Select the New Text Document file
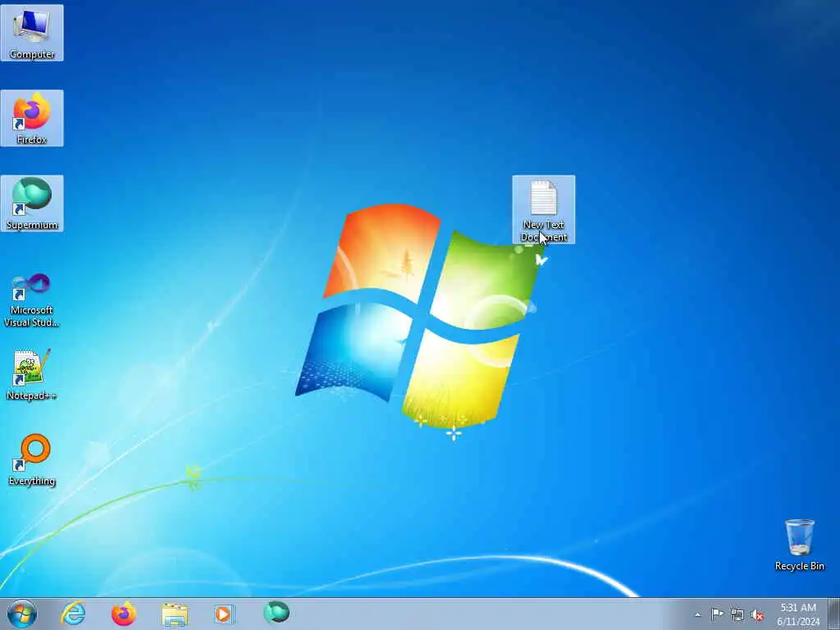Viewport: 840px width, 630px height. (x=544, y=209)
